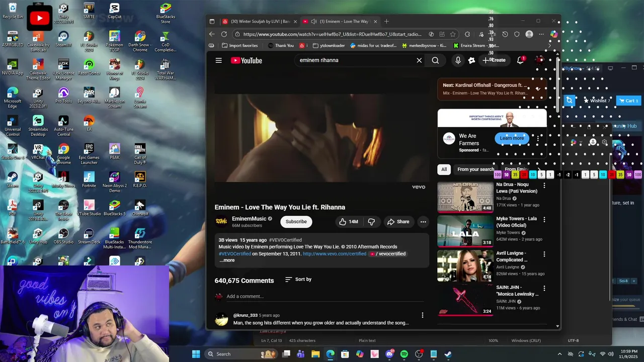The width and height of the screenshot is (644, 362).
Task: Expand description with ...more
Action: tap(227, 260)
